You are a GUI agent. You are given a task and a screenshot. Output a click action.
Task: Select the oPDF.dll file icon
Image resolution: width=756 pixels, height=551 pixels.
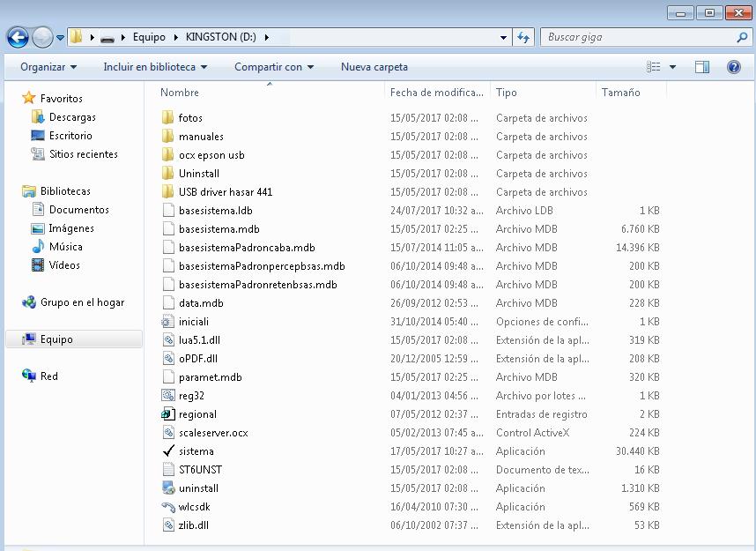pyautogui.click(x=167, y=359)
